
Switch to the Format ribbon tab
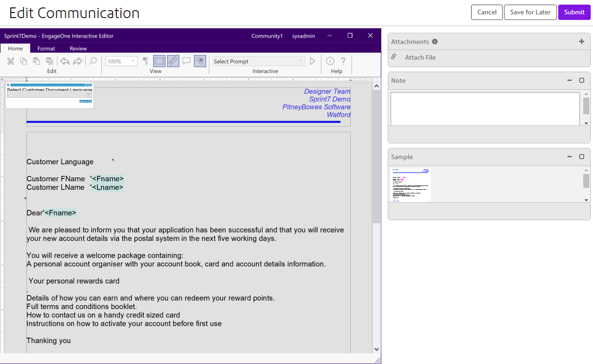click(x=46, y=48)
